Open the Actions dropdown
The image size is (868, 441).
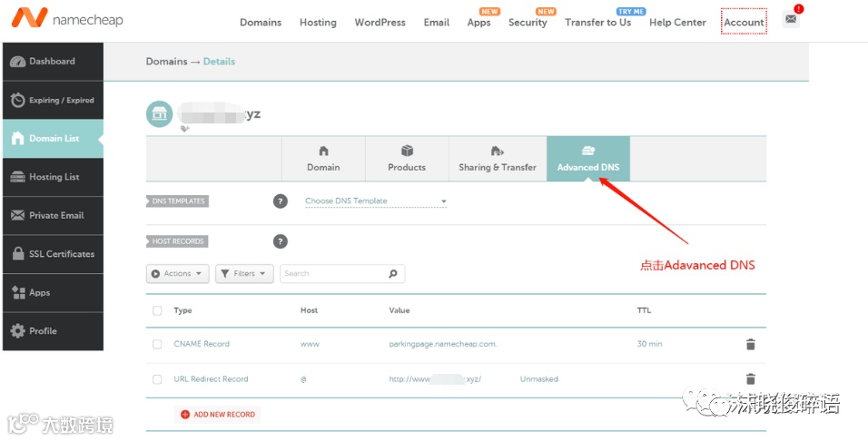click(178, 273)
